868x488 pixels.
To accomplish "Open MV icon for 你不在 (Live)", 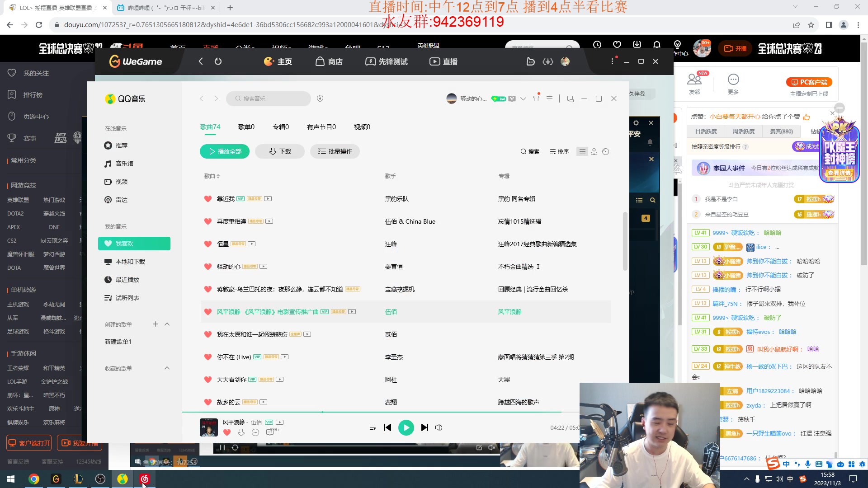I will (285, 357).
